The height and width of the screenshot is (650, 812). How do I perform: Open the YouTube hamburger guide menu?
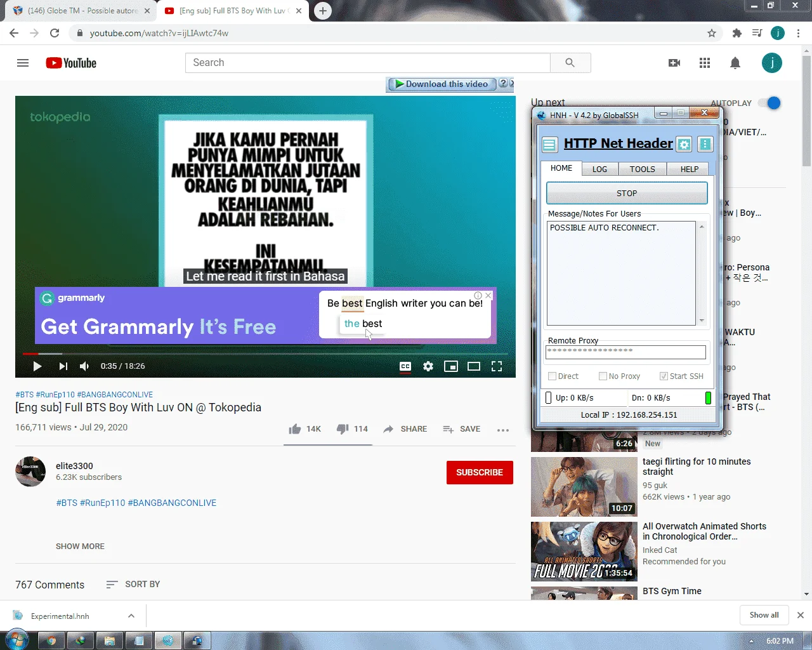[23, 63]
